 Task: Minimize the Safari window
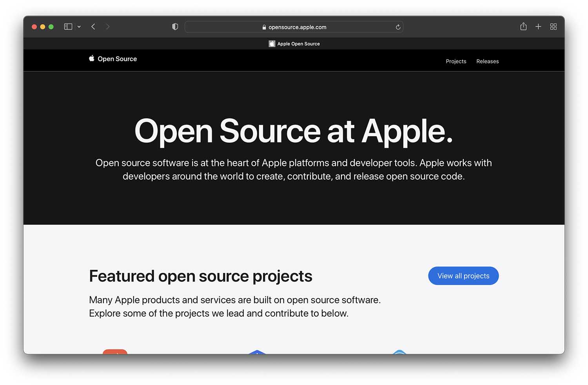(43, 27)
